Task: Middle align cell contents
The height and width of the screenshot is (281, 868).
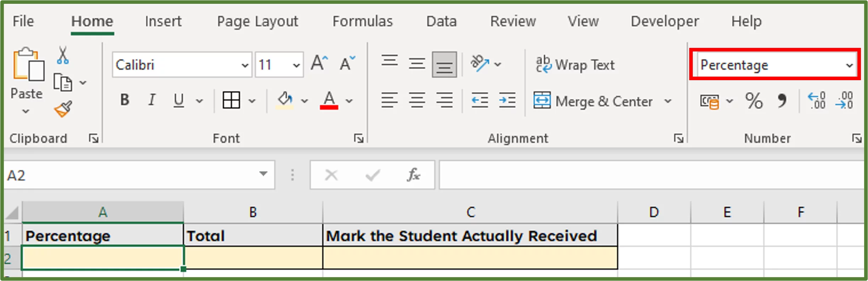Action: click(x=417, y=64)
